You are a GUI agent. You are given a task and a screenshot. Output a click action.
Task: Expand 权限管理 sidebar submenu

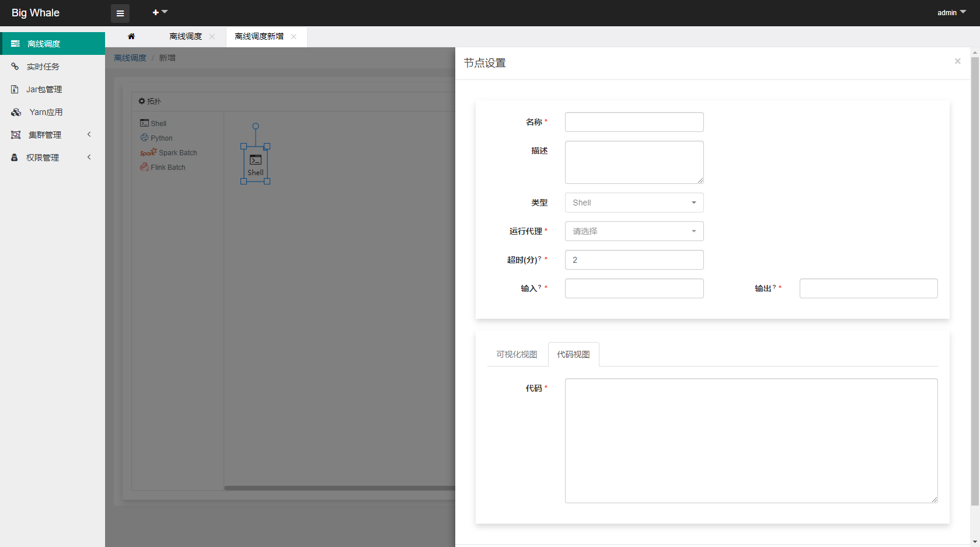(x=53, y=158)
